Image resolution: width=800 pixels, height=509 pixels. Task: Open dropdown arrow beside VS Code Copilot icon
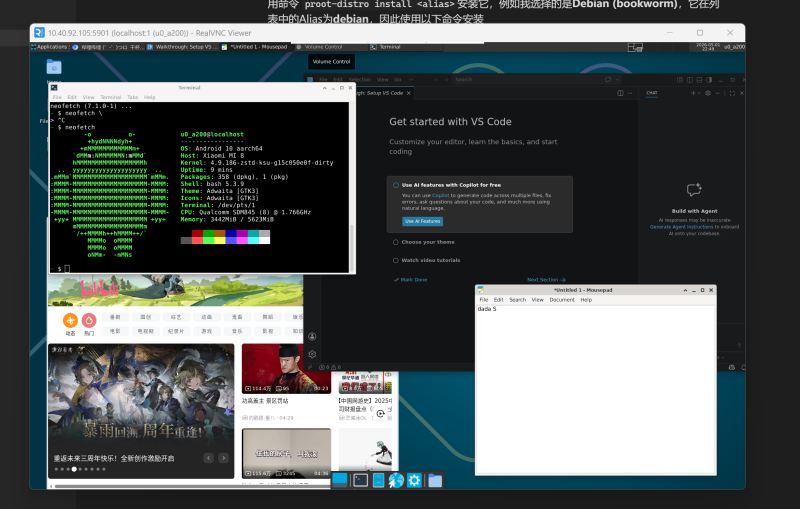617,80
